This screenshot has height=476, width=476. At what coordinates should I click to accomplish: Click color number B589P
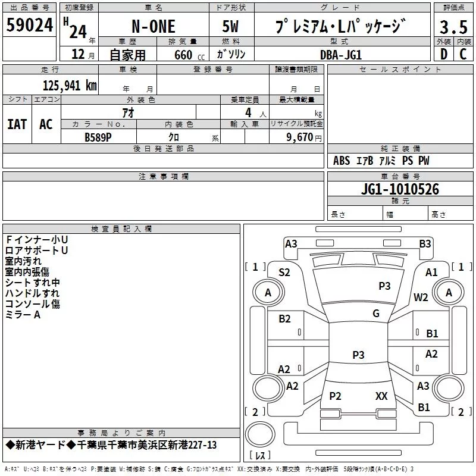coord(98,137)
